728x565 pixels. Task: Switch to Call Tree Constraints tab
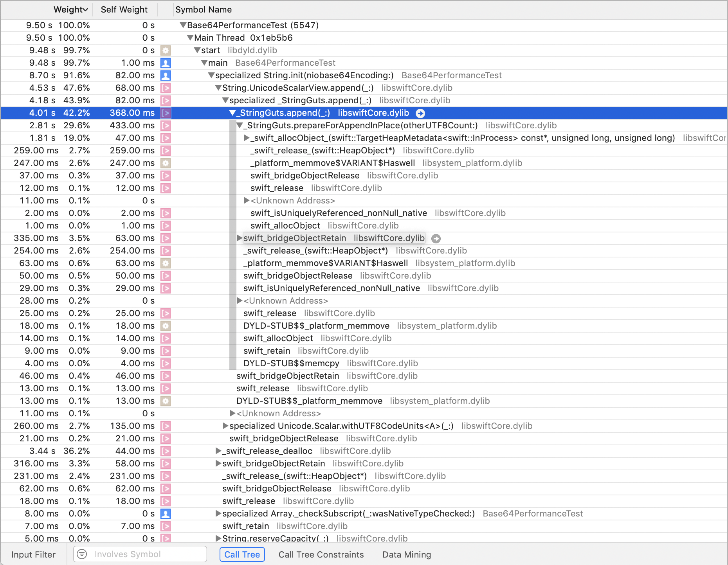point(321,554)
